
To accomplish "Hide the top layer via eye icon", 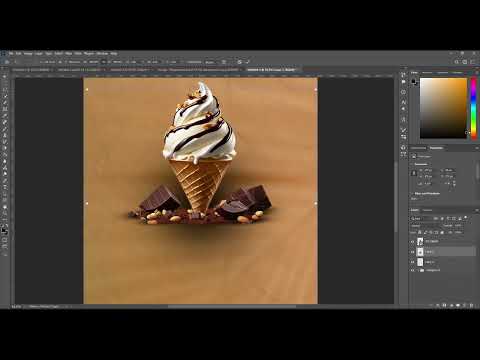I will coord(413,241).
